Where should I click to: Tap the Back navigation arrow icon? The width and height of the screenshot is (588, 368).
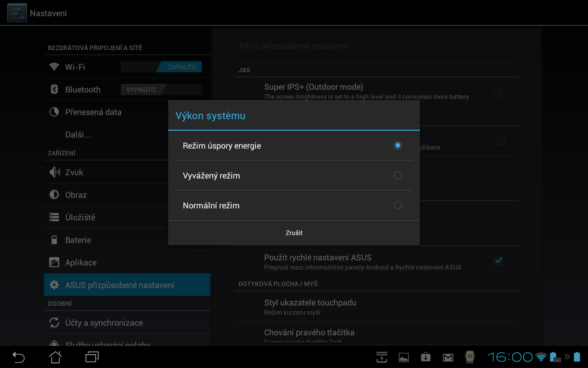pos(17,357)
